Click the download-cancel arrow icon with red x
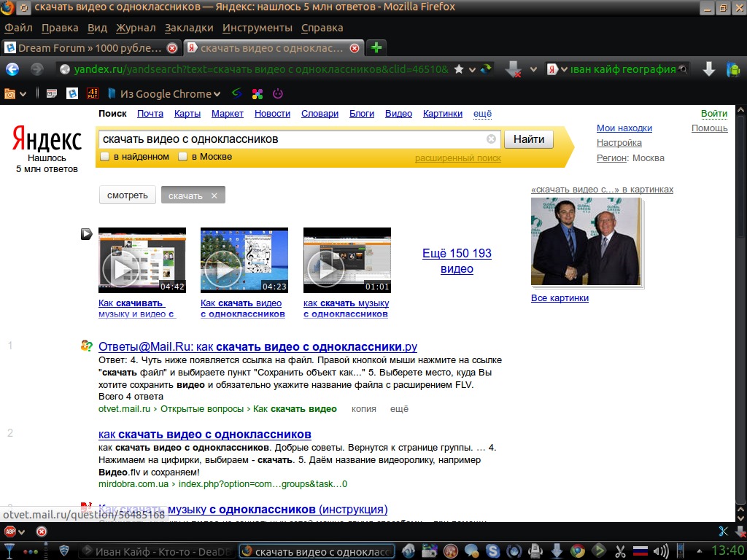The image size is (747, 560). click(513, 69)
